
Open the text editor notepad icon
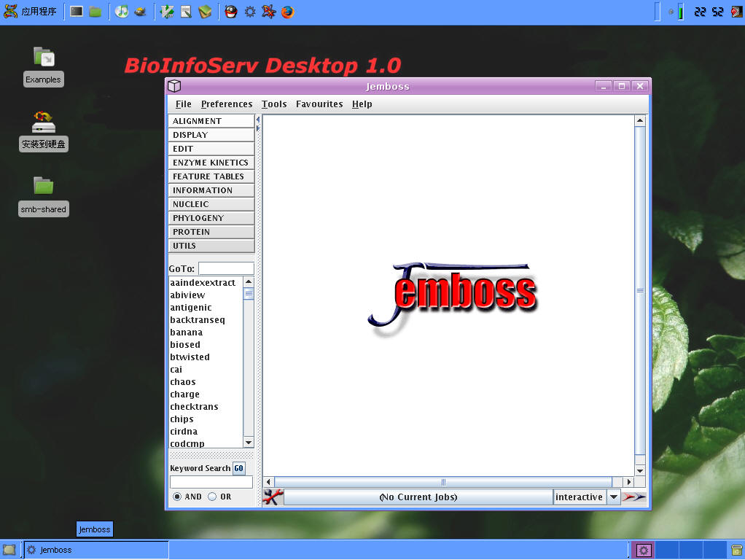click(x=186, y=12)
